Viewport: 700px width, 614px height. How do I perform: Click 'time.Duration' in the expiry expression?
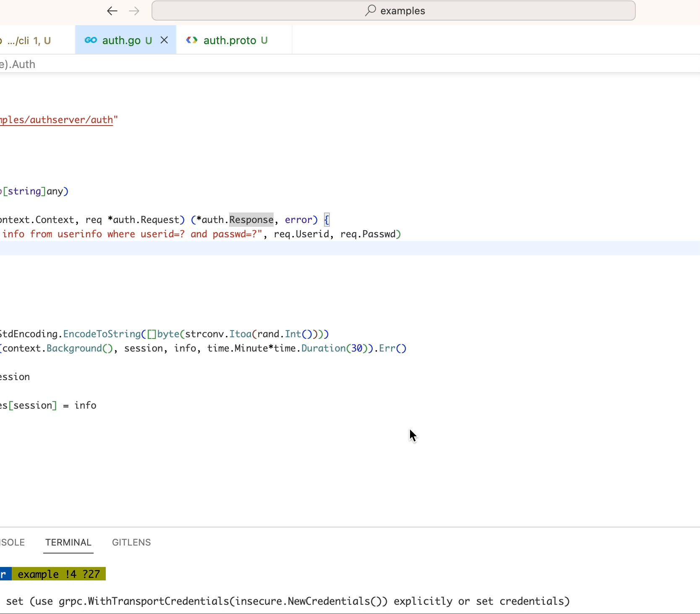310,349
